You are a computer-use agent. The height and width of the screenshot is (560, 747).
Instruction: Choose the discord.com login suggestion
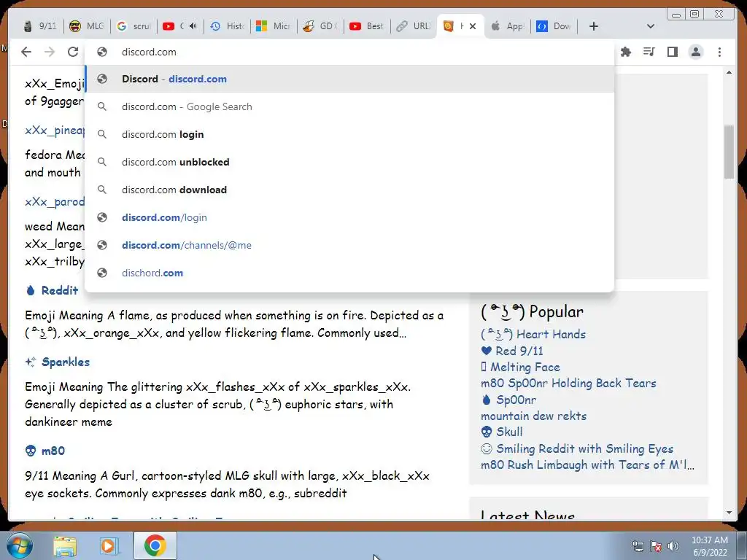(x=349, y=134)
